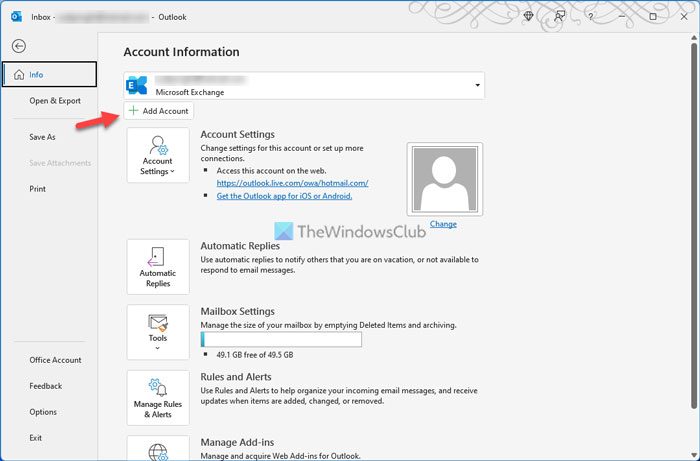Click the Manage Add-ins heading
This screenshot has width=700, height=461.
click(x=237, y=442)
